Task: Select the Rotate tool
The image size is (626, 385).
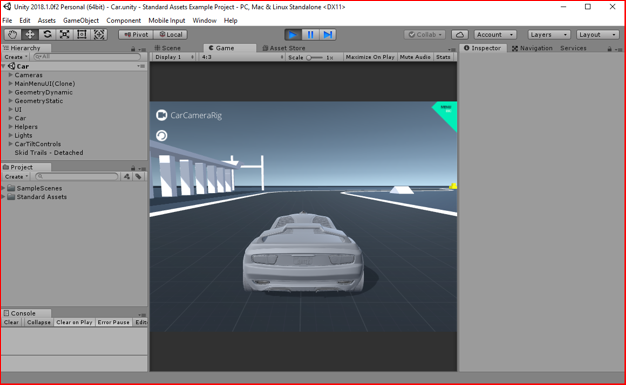Action: point(47,35)
